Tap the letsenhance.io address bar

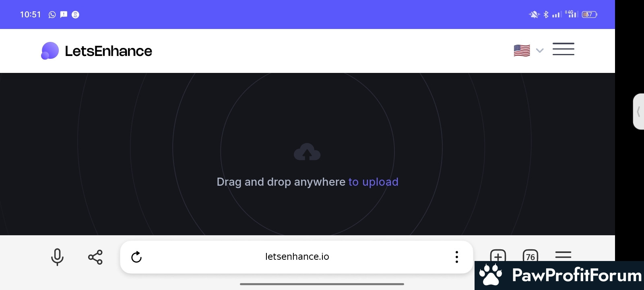point(297,257)
